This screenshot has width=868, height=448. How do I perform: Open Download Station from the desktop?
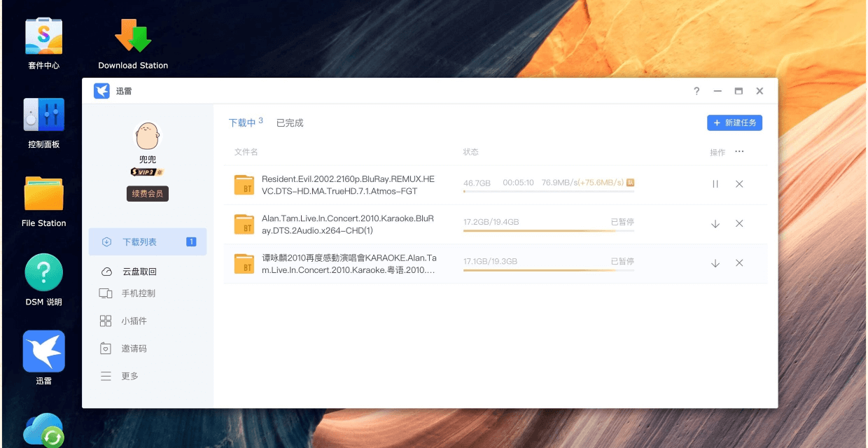click(132, 35)
